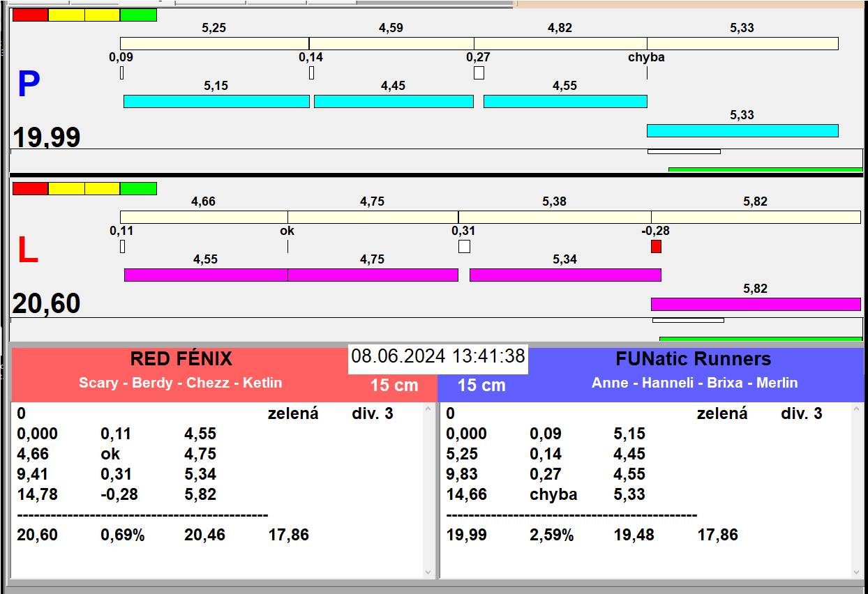The width and height of the screenshot is (868, 594).
Task: Click the large 20,60 total time
Action: pyautogui.click(x=47, y=304)
